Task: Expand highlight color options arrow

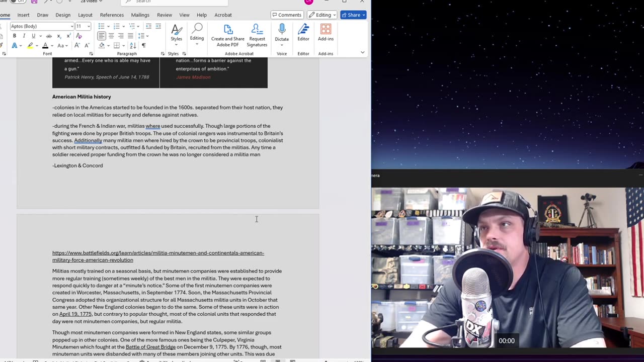Action: 37,45
